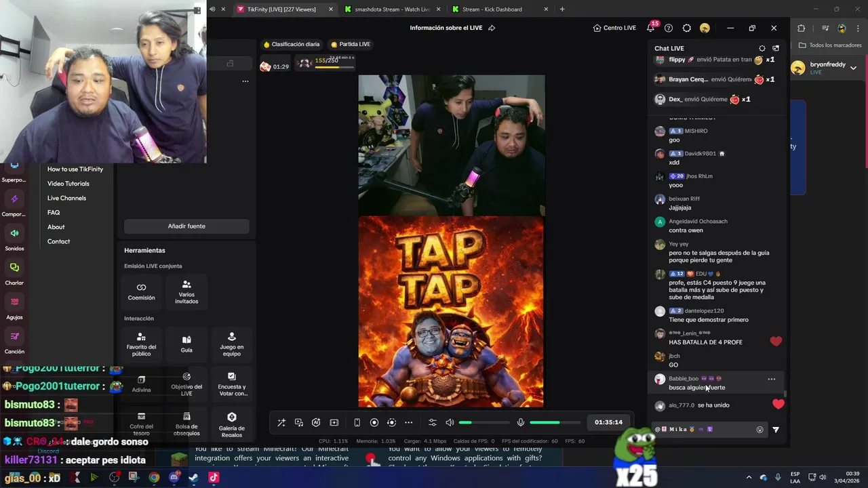Toggle the solid-dot record button

pos(374,422)
